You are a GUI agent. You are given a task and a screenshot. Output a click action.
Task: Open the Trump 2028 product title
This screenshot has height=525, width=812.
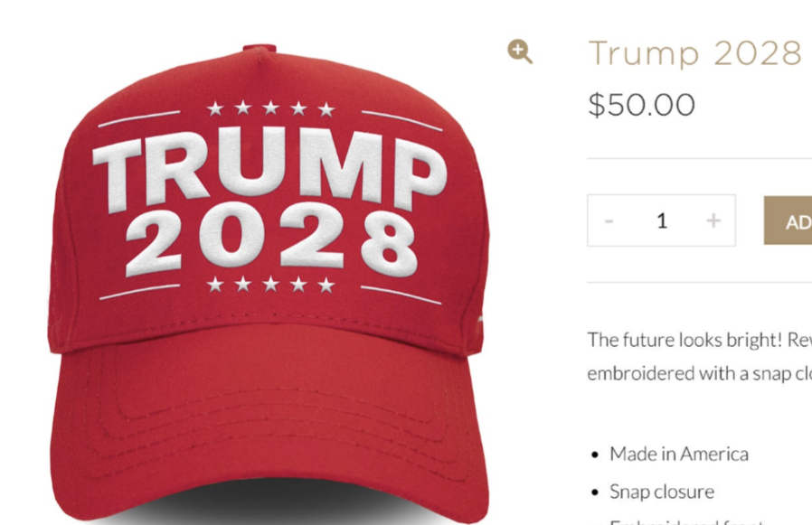pos(695,52)
